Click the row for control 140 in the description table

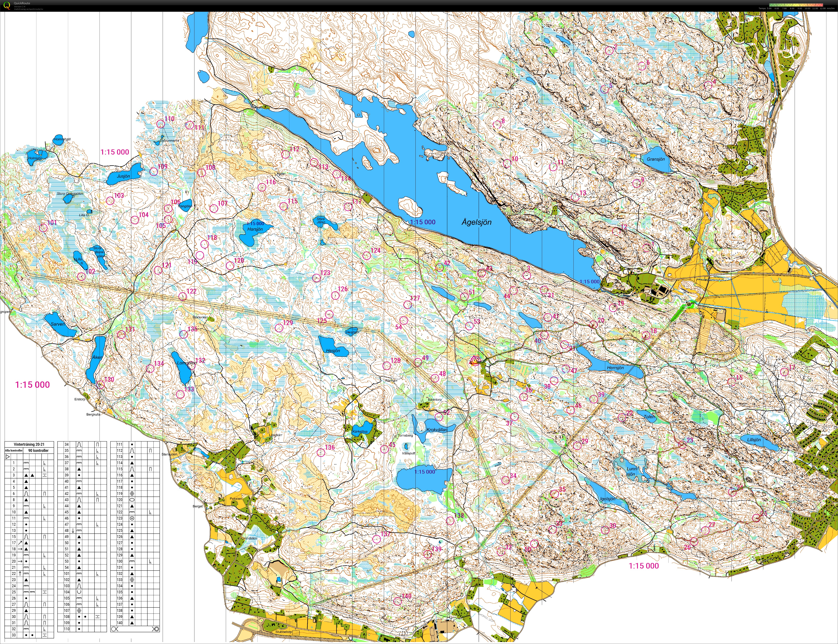click(x=135, y=623)
